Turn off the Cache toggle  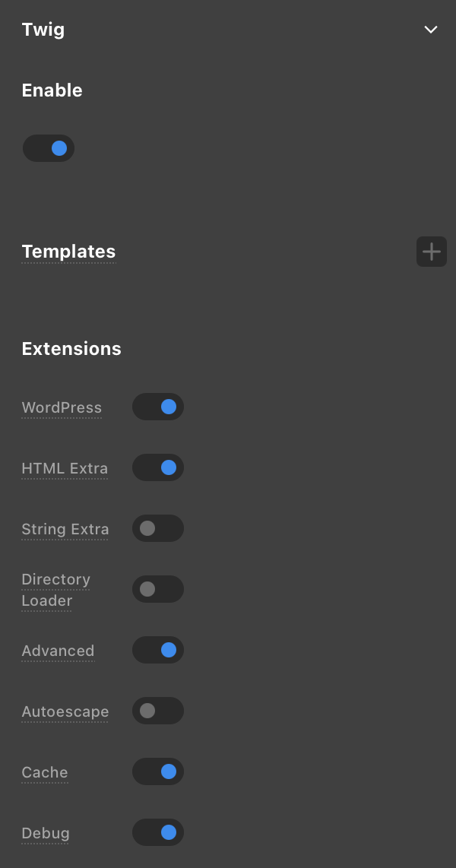(x=158, y=771)
